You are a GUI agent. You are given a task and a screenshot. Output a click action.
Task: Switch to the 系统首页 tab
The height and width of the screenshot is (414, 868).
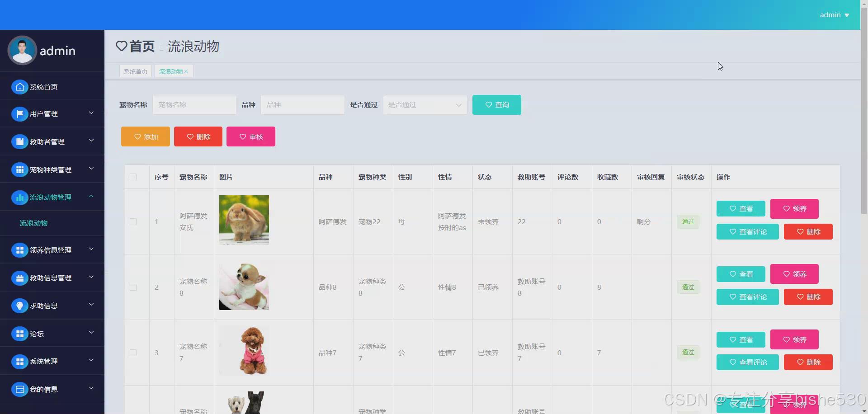[x=135, y=71]
